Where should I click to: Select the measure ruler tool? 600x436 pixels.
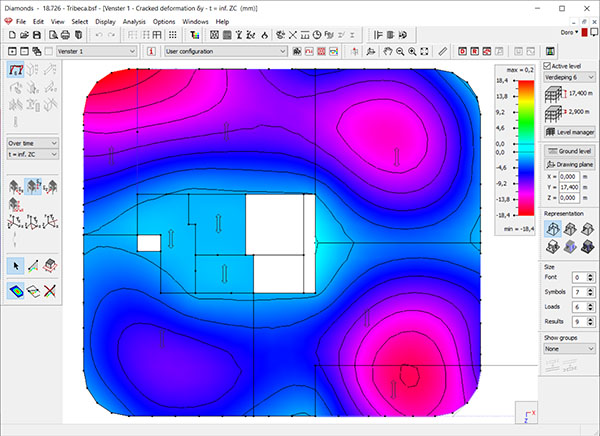443,51
